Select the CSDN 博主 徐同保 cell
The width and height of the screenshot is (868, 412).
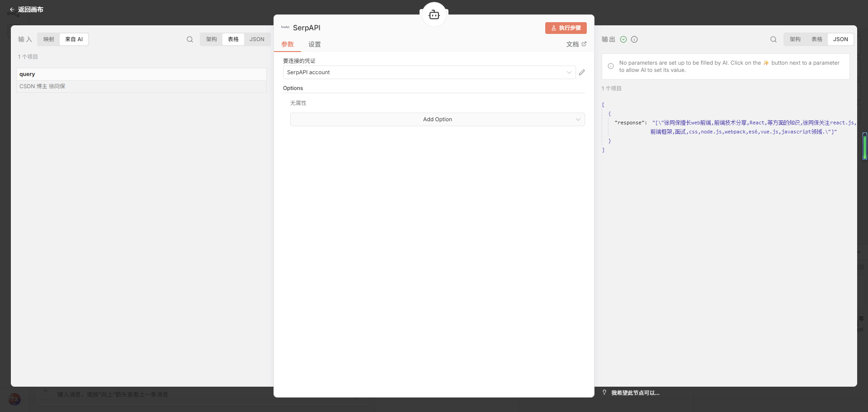tap(142, 86)
